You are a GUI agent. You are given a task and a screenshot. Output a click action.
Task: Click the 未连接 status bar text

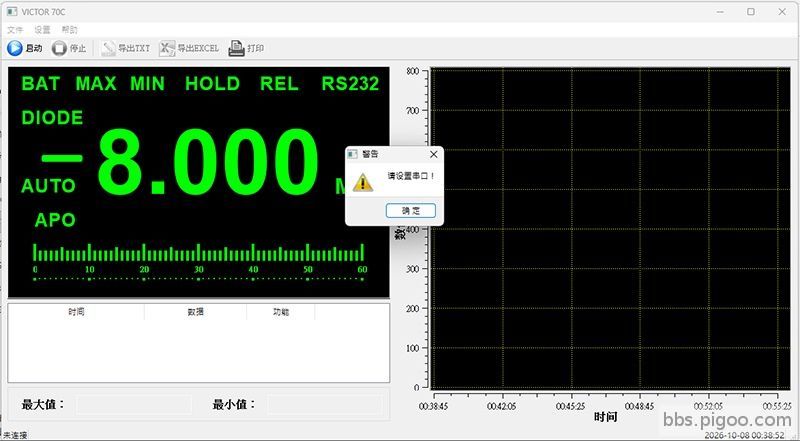click(15, 435)
